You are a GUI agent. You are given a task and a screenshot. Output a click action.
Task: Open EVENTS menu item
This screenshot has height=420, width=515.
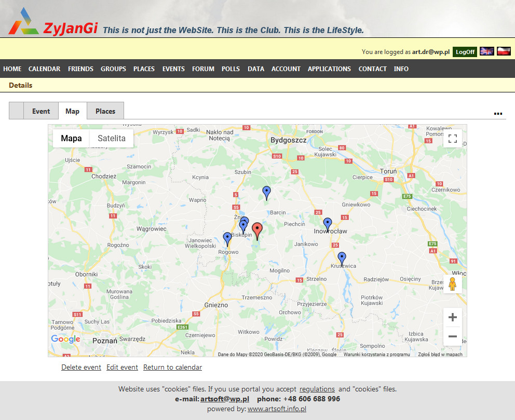173,69
